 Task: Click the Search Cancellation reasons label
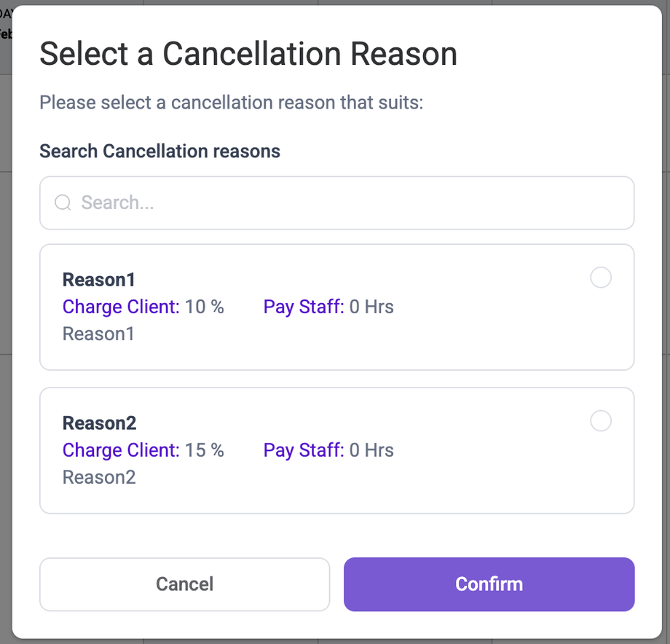pyautogui.click(x=159, y=151)
